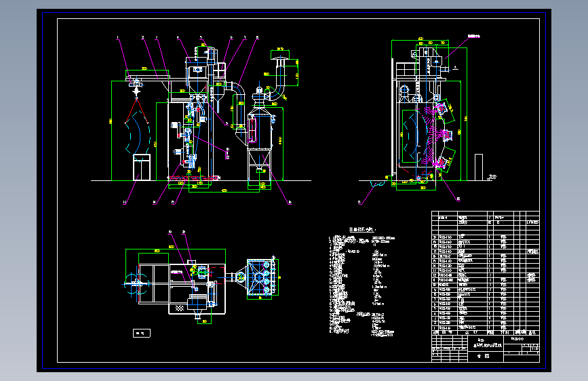Click the small boxed label below the plan view

pos(142,333)
